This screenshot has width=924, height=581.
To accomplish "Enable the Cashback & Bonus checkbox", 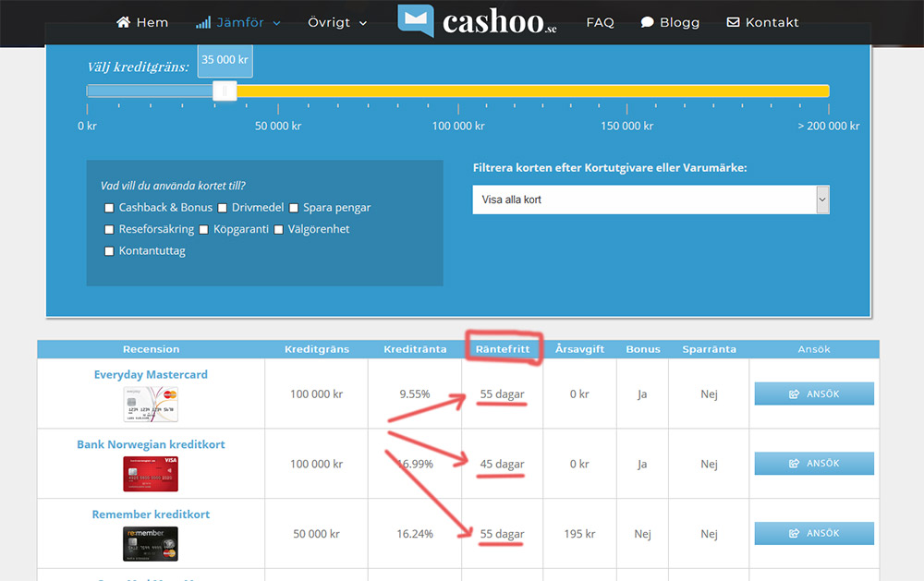I will (x=110, y=208).
